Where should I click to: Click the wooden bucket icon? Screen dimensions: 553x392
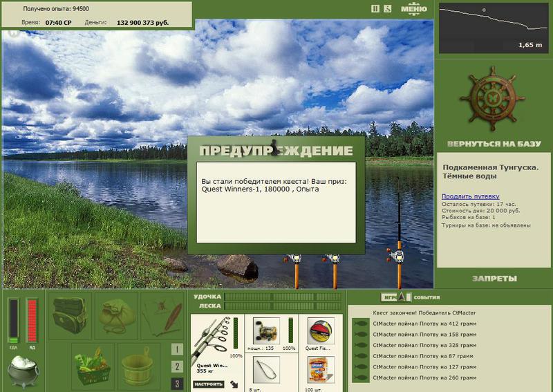point(138,366)
